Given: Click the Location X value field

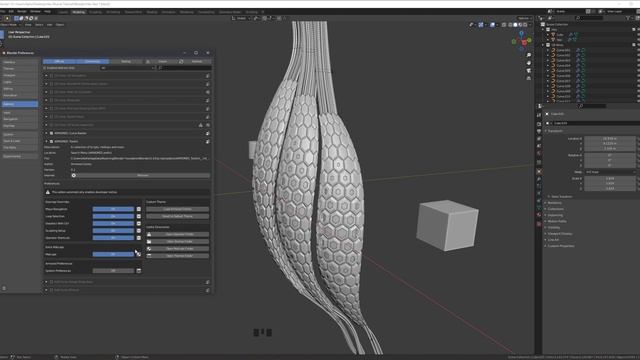Looking at the screenshot, I should tap(610, 139).
